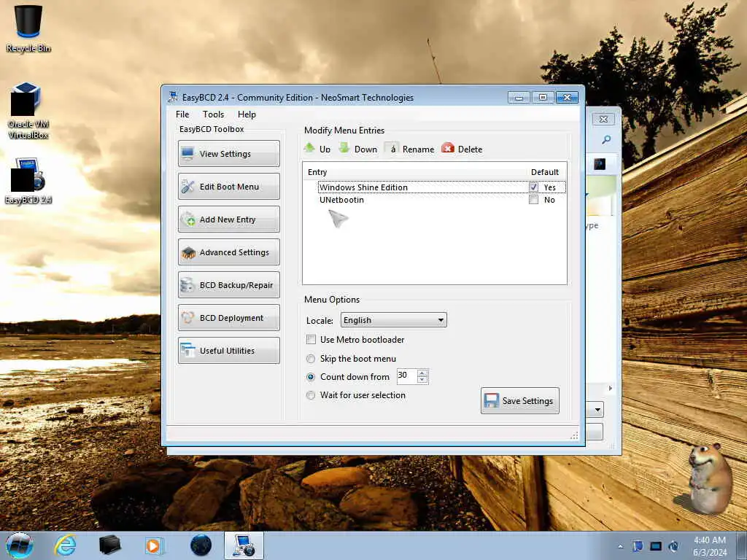Open the Tools menu
Image resolution: width=747 pixels, height=560 pixels.
pos(213,114)
